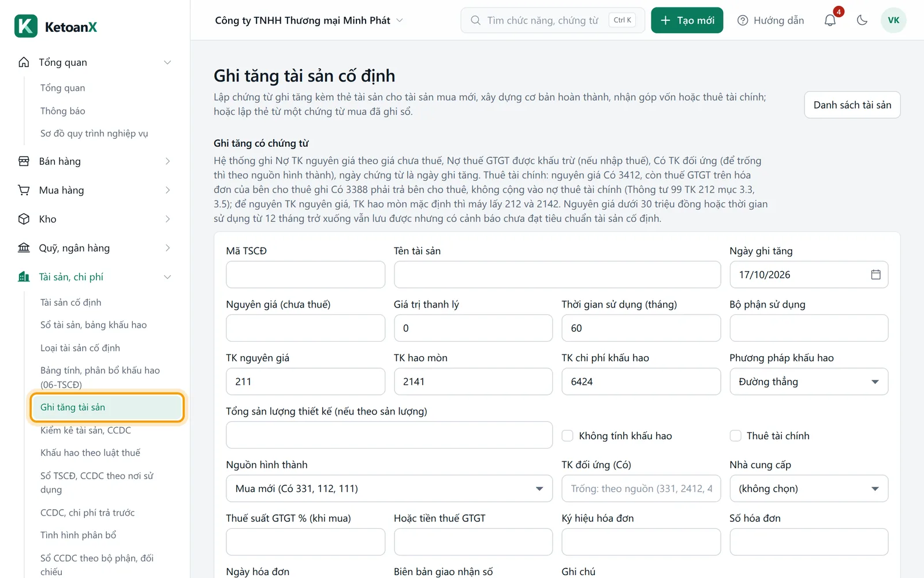Click the Quỹ, ngân hàng bank icon
The width and height of the screenshot is (924, 578).
[x=24, y=248]
